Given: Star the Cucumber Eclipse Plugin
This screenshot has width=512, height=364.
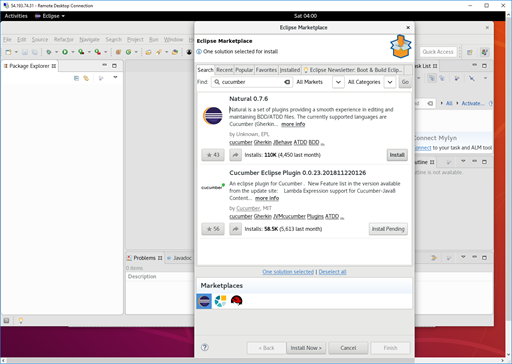Looking at the screenshot, I should tap(213, 229).
